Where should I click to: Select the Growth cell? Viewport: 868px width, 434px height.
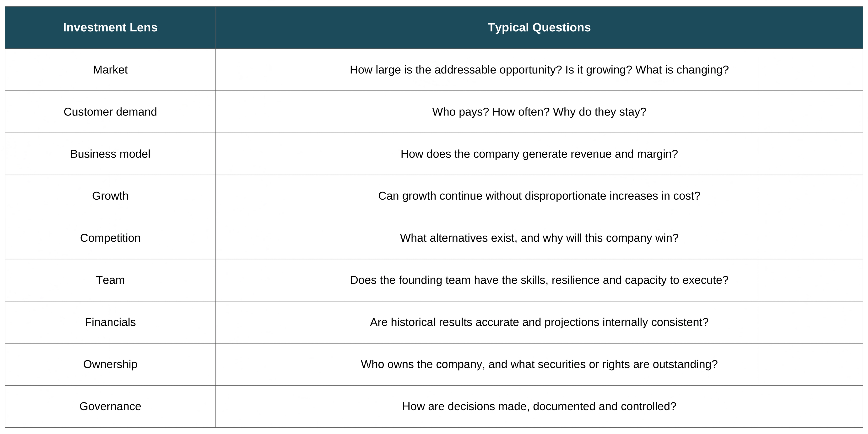[110, 196]
